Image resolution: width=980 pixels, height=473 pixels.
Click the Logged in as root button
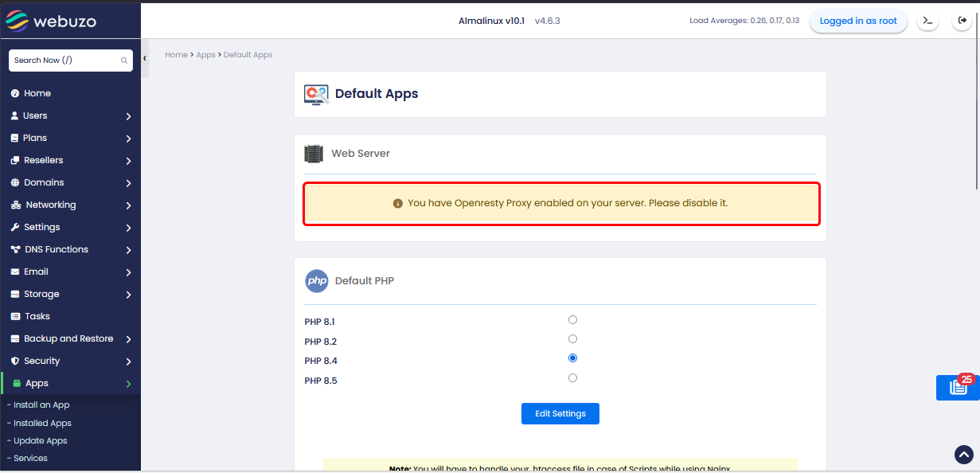(x=857, y=21)
